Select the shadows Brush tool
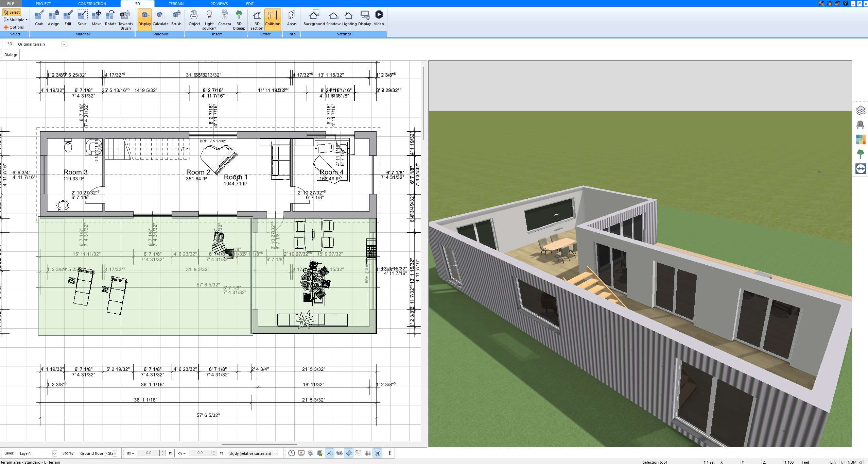The image size is (868, 464). (176, 18)
